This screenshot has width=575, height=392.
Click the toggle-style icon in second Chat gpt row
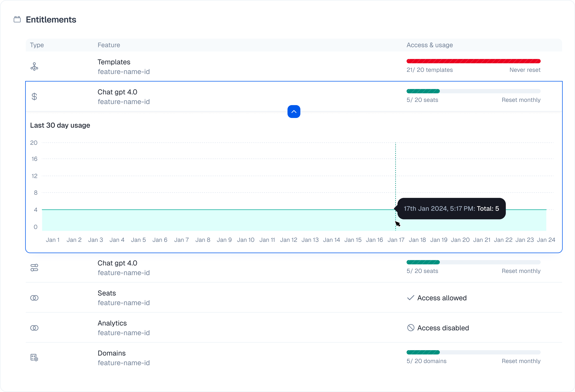(x=34, y=268)
